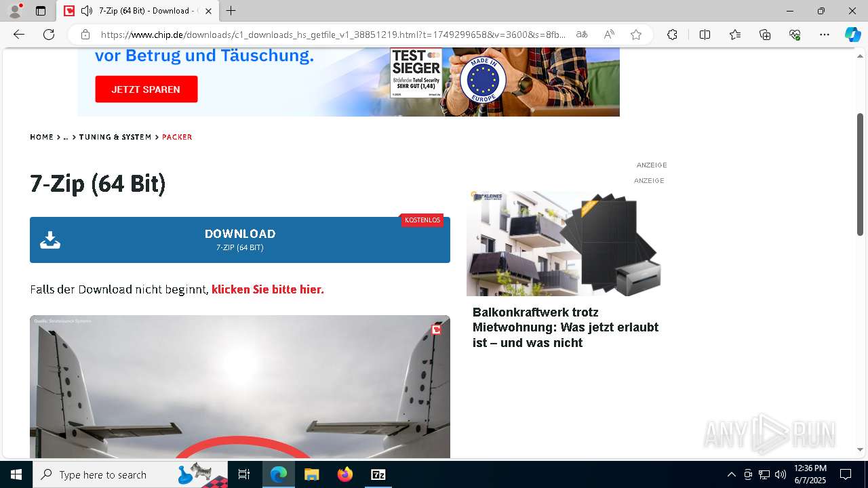Open Copilot sidebar icon

point(852,35)
